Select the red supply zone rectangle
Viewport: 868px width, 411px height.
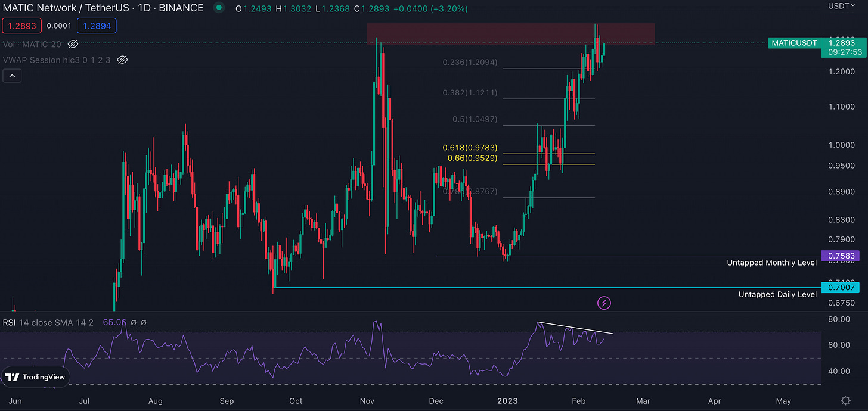[x=511, y=33]
